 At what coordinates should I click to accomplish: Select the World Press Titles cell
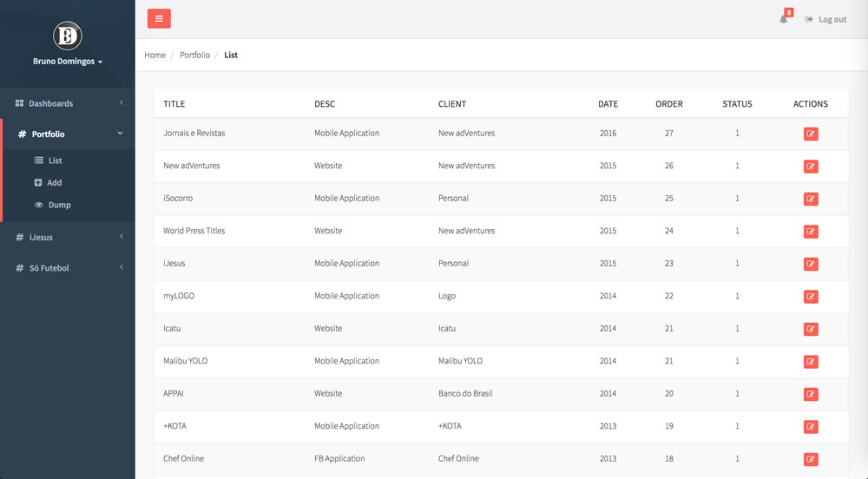tap(194, 231)
